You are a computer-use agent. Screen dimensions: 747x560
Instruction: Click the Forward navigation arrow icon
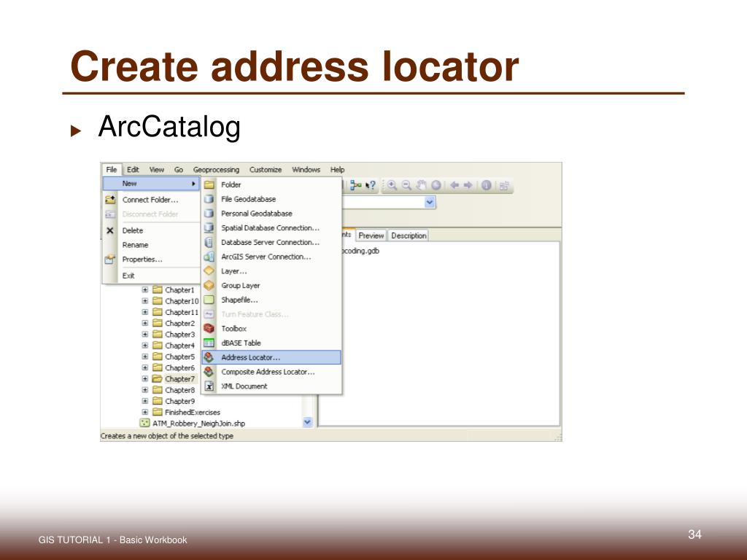[468, 184]
